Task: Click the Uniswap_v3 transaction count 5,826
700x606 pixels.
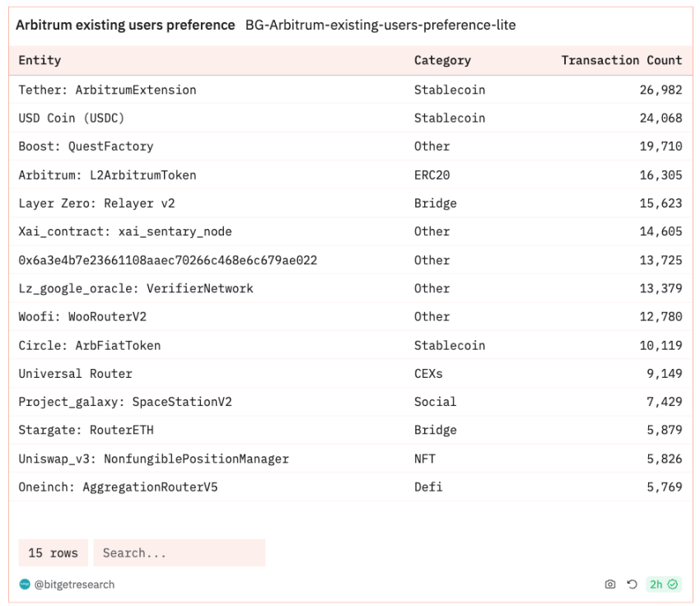Action: (x=665, y=459)
